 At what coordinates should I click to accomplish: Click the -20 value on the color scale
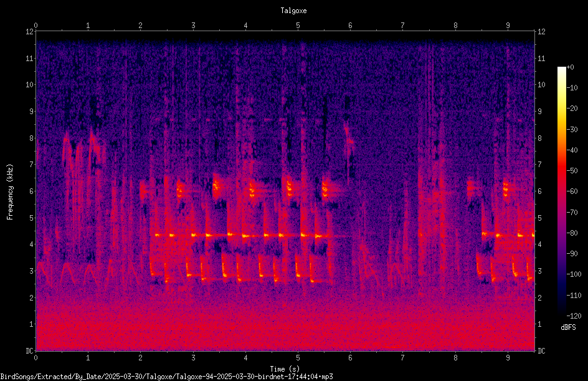click(572, 109)
